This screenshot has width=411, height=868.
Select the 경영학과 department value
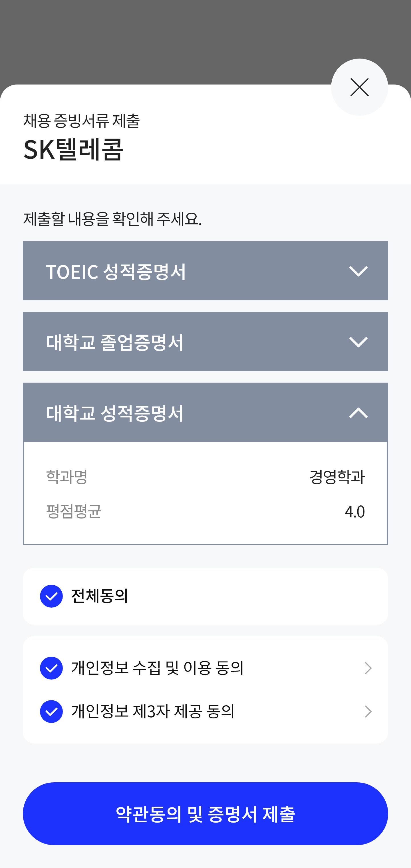tap(337, 477)
